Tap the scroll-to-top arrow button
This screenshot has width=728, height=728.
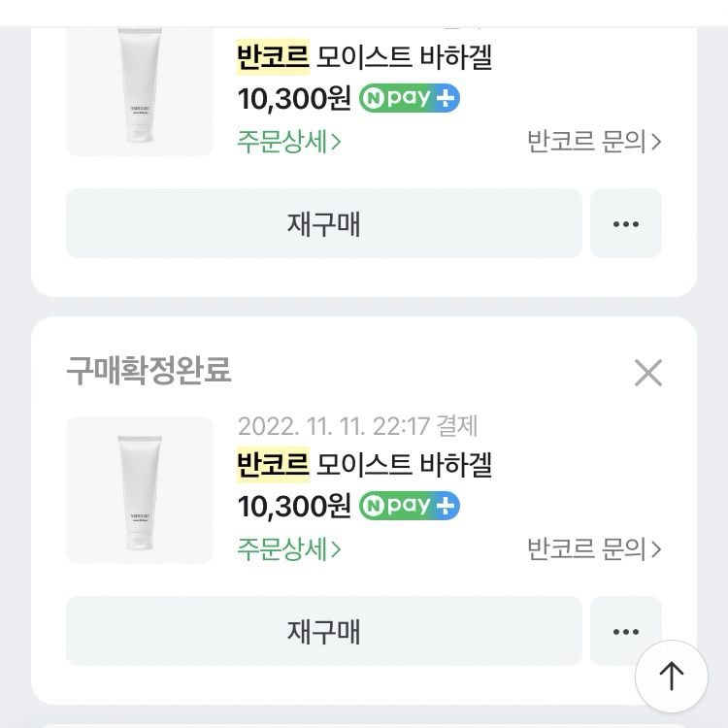pyautogui.click(x=671, y=676)
